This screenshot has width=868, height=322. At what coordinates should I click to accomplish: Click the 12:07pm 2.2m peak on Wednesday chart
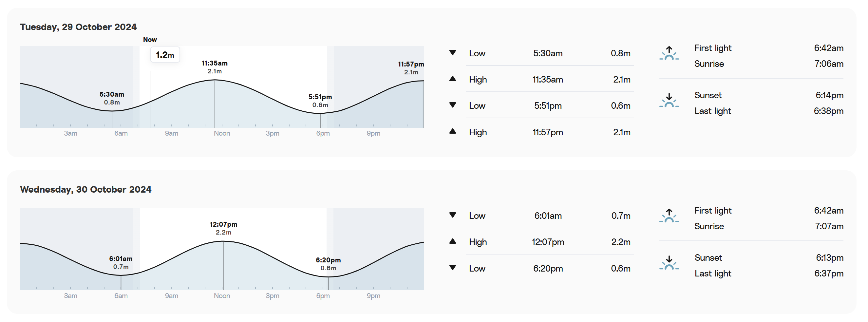pos(223,228)
